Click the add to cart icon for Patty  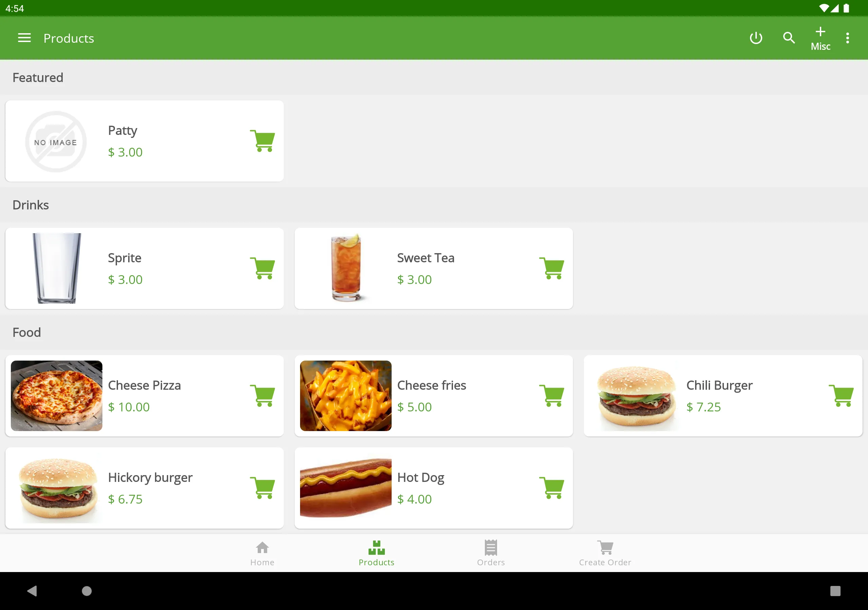(262, 140)
